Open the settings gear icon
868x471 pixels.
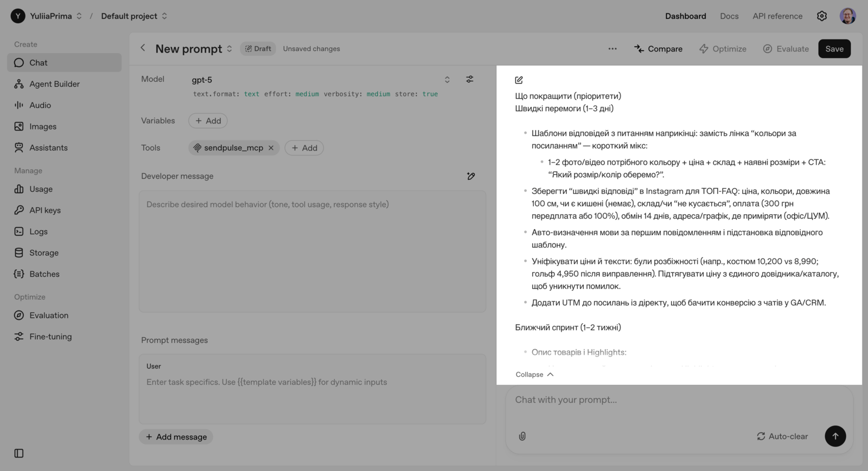tap(822, 16)
